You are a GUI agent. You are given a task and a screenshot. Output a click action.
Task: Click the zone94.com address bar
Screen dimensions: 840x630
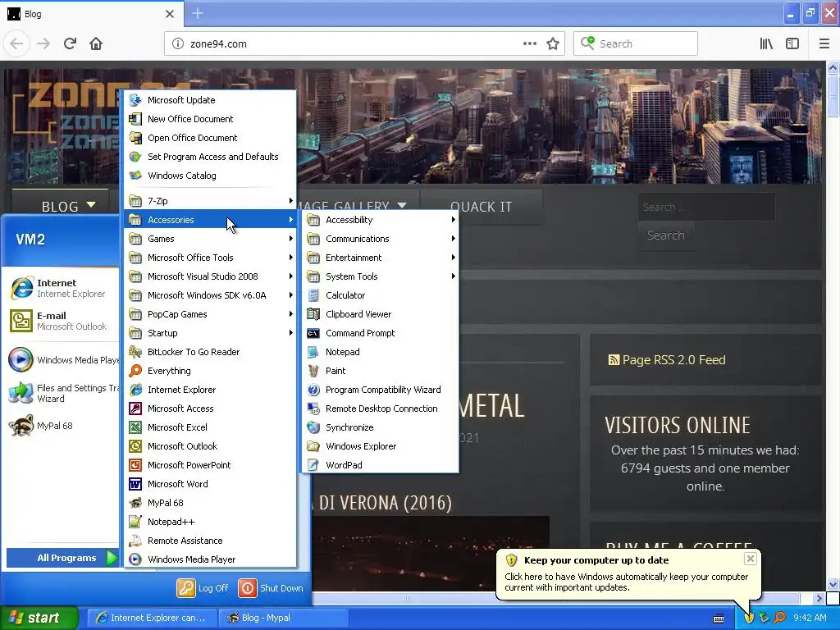coord(354,43)
